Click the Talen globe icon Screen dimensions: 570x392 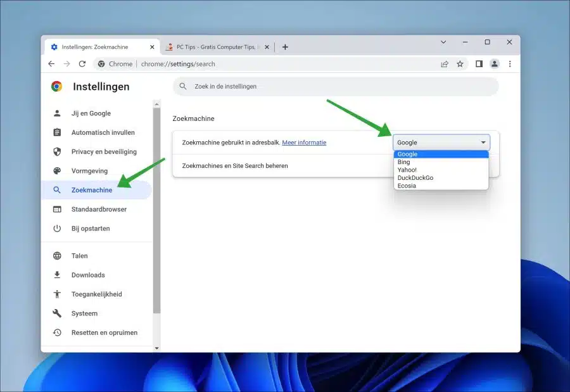(x=57, y=256)
